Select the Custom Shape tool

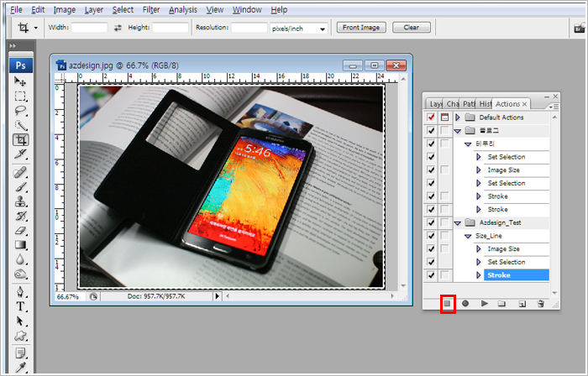tap(20, 336)
